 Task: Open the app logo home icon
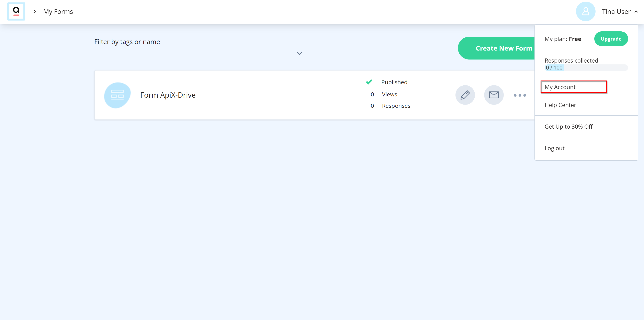[16, 11]
